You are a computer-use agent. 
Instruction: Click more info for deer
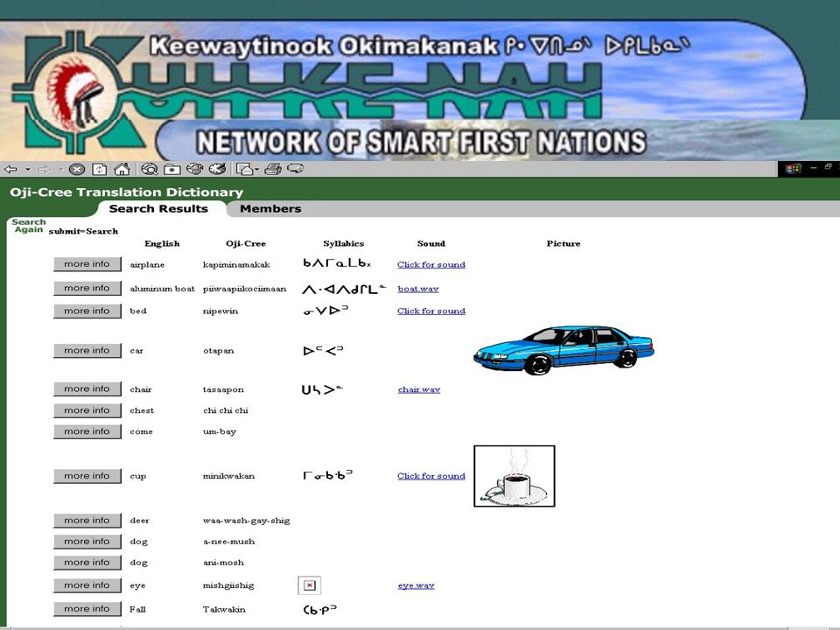point(87,521)
